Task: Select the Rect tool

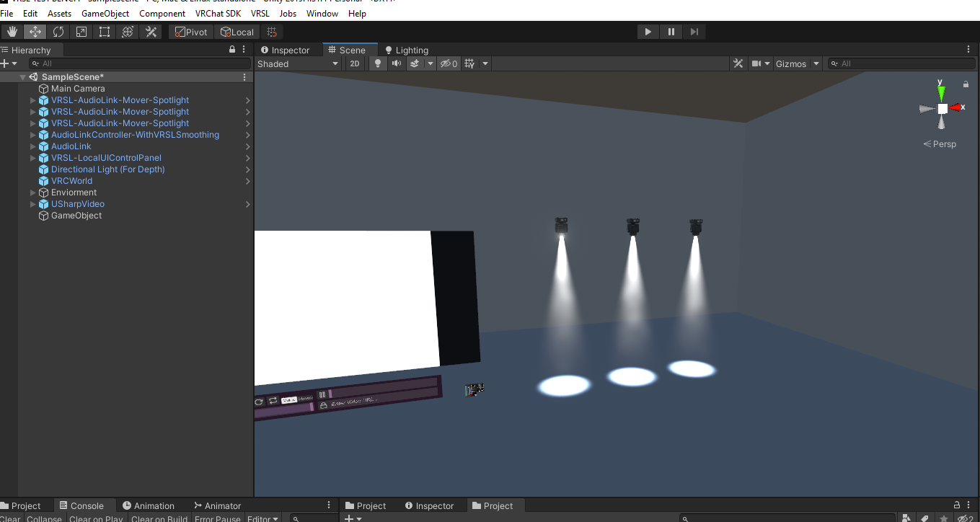Action: pyautogui.click(x=105, y=32)
